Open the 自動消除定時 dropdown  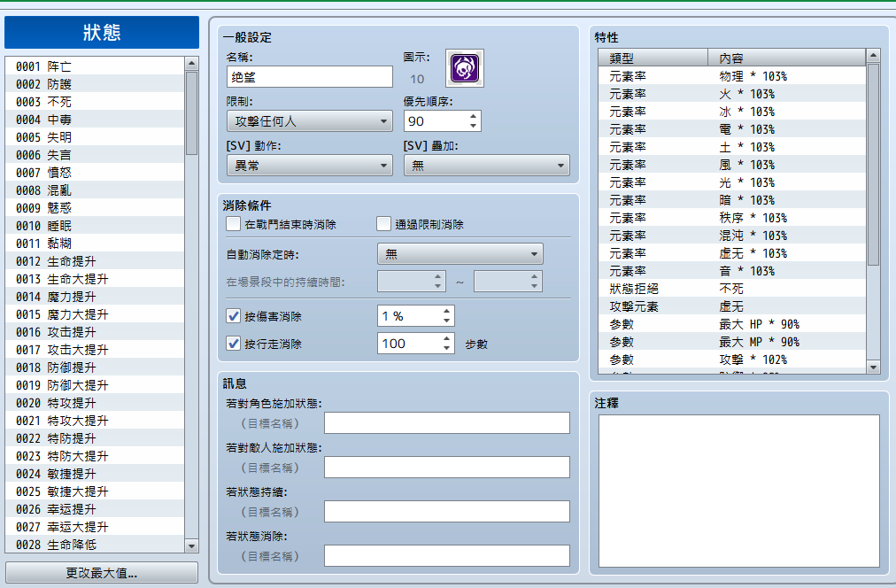point(460,254)
